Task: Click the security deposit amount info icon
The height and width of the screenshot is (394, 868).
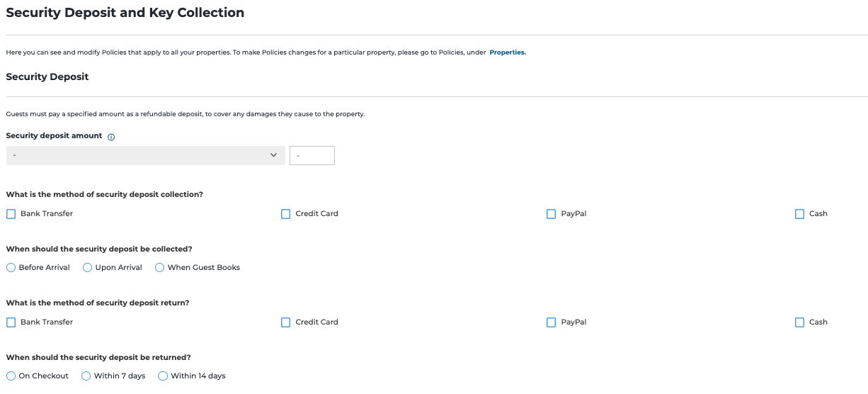Action: 111,137
